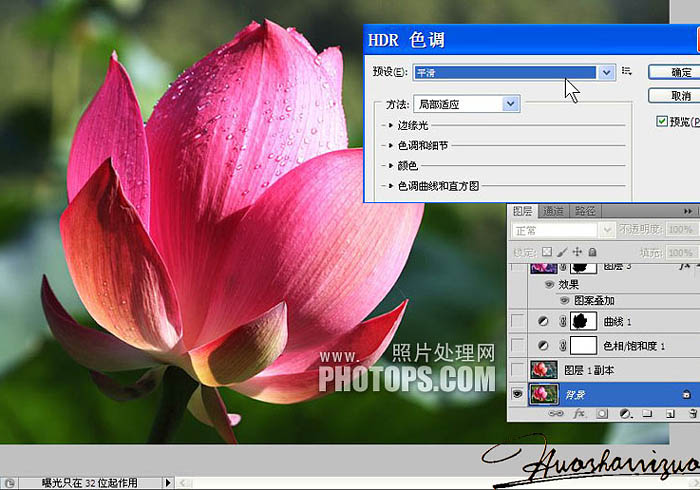Toggle the 预览 preview checkbox
Image resolution: width=700 pixels, height=490 pixels.
coord(662,121)
